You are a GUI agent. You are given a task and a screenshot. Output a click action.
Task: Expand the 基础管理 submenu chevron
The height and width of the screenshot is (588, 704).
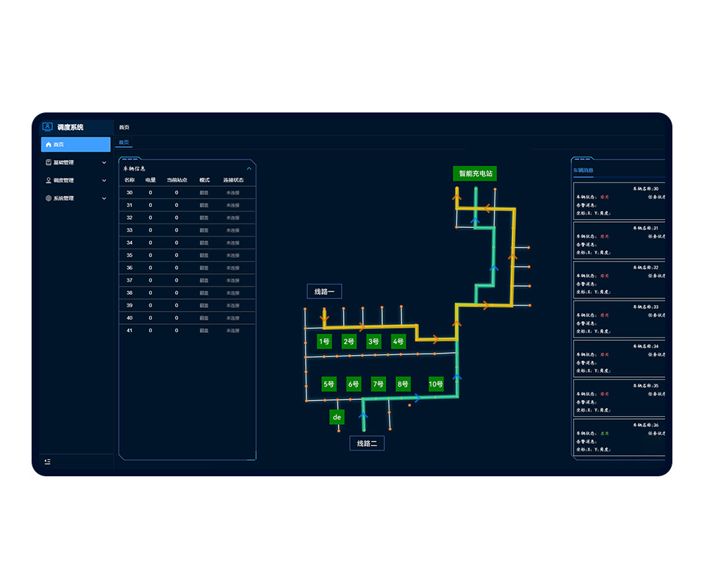coord(104,162)
